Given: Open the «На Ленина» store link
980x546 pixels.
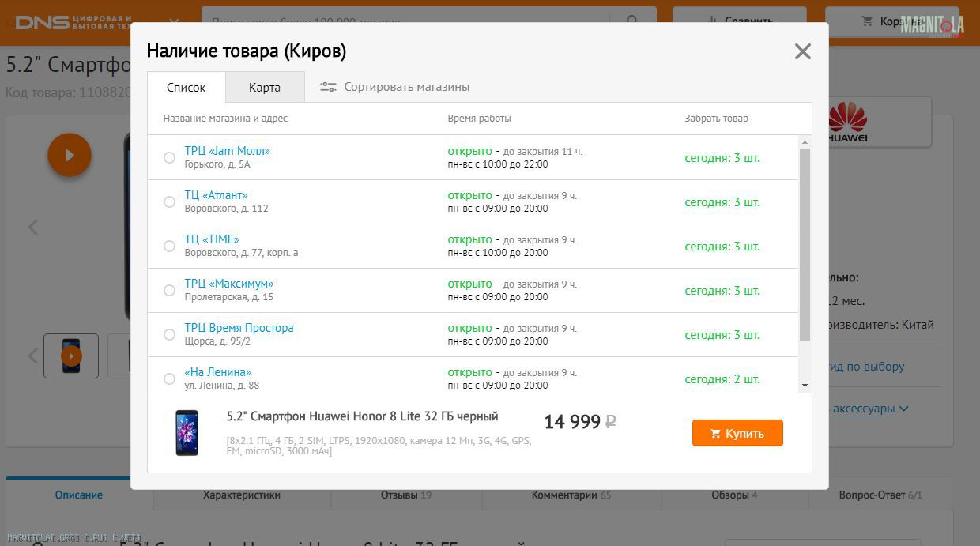Looking at the screenshot, I should point(218,372).
